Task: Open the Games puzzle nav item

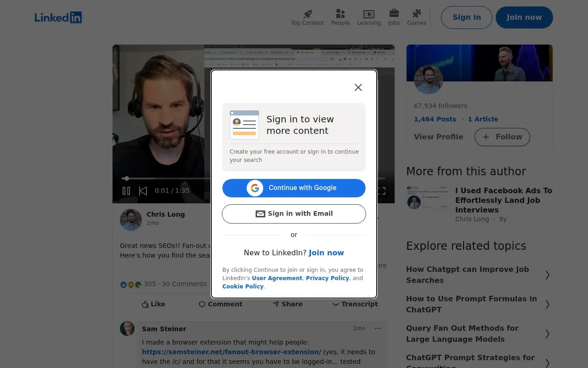Action: click(x=417, y=17)
